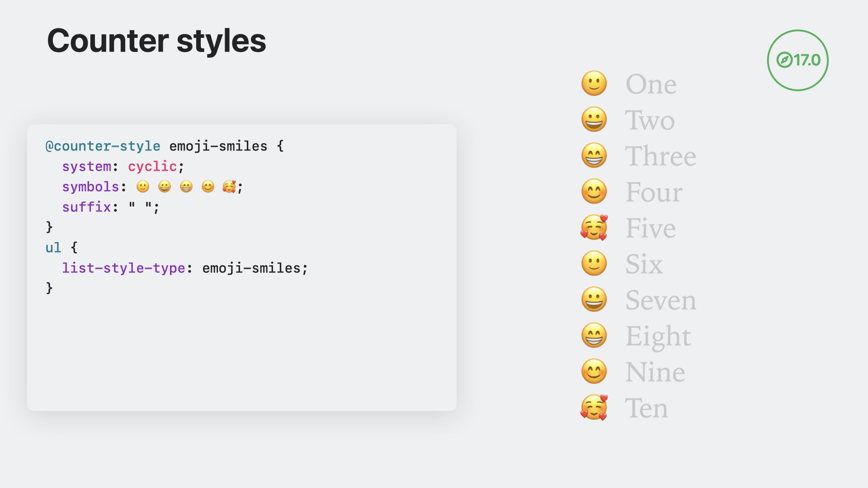The image size is (868, 488).
Task: Click the cyclic value in the code
Action: 152,166
